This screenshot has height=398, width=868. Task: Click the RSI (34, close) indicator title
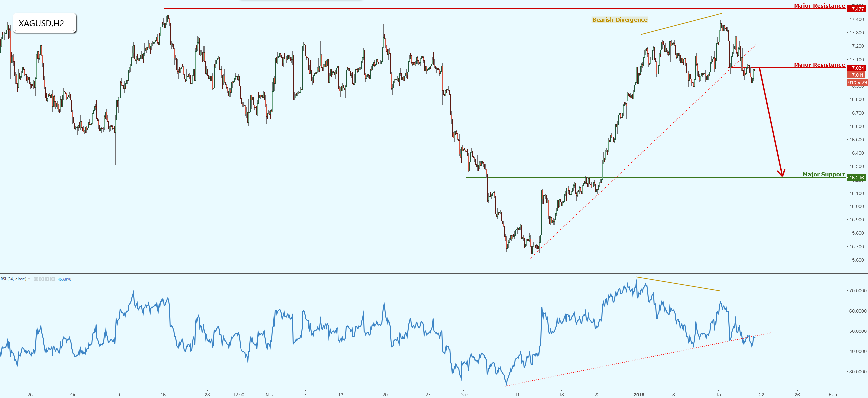(x=14, y=279)
